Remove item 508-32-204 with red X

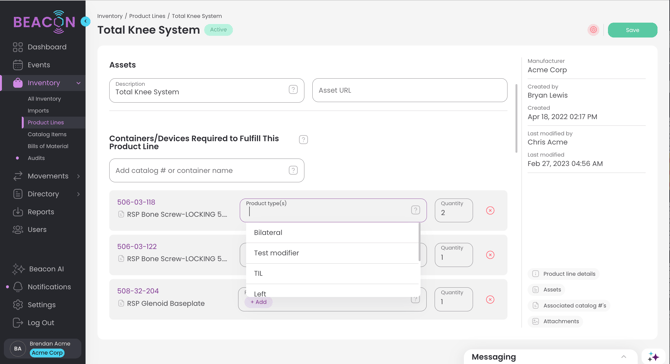490,299
